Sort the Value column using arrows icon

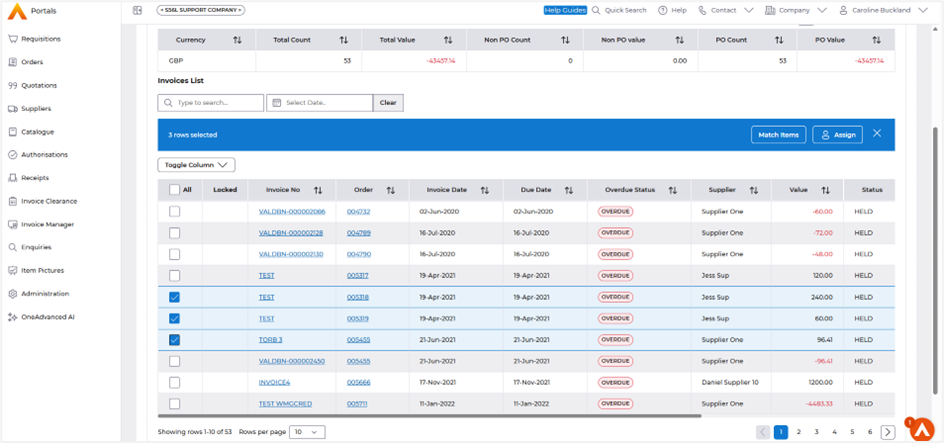[x=826, y=190]
